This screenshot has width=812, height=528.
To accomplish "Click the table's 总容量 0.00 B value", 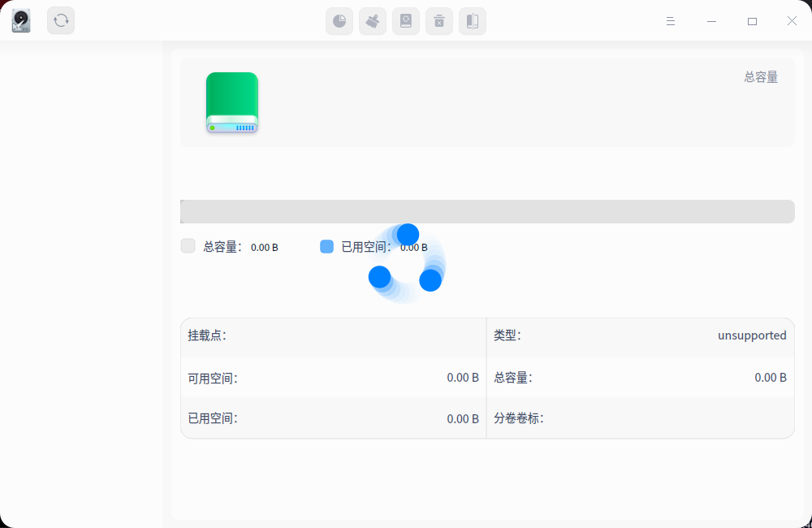I will (x=771, y=377).
